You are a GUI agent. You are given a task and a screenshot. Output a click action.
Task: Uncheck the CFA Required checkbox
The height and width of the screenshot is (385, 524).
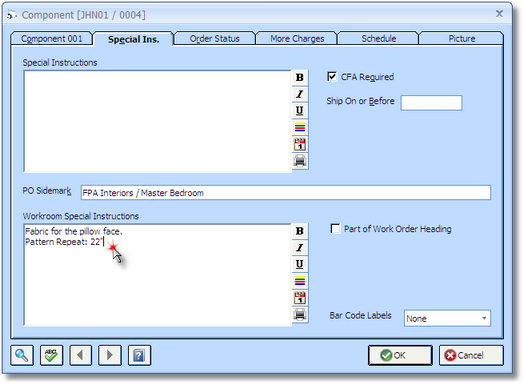332,77
